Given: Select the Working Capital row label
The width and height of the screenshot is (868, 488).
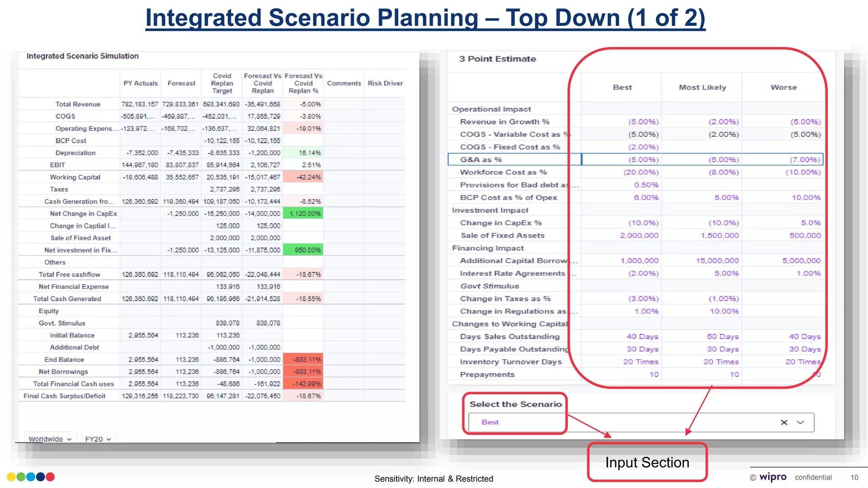Looking at the screenshot, I should [75, 177].
